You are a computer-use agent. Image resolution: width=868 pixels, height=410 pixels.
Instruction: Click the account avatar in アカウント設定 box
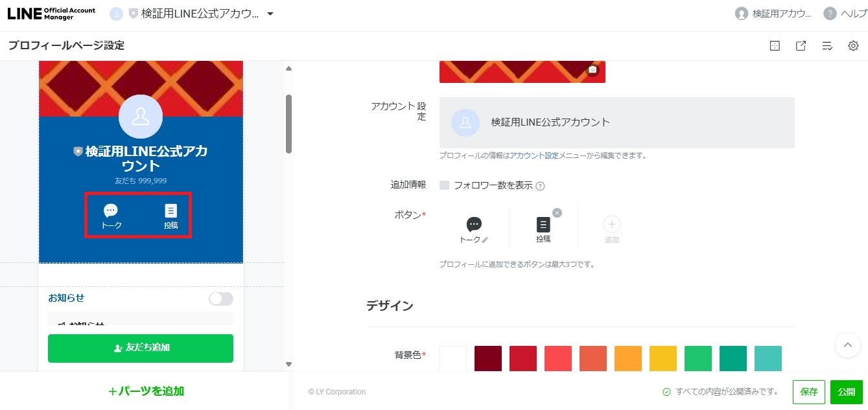pos(465,122)
